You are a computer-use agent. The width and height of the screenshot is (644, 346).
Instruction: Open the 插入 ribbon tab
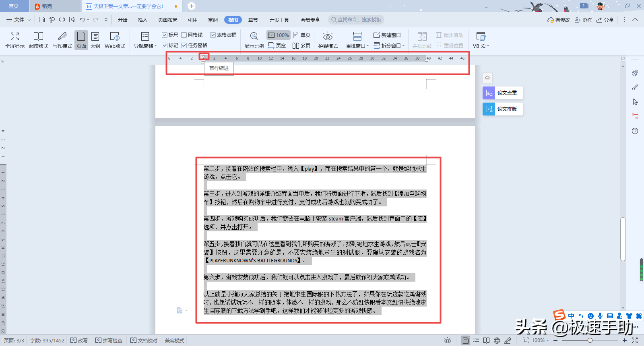pyautogui.click(x=143, y=20)
